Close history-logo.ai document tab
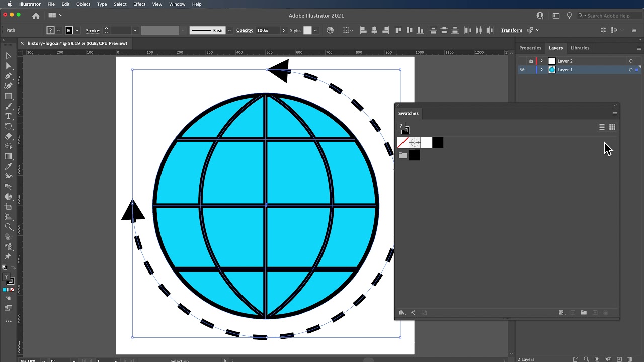Image resolution: width=644 pixels, height=362 pixels. 22,43
